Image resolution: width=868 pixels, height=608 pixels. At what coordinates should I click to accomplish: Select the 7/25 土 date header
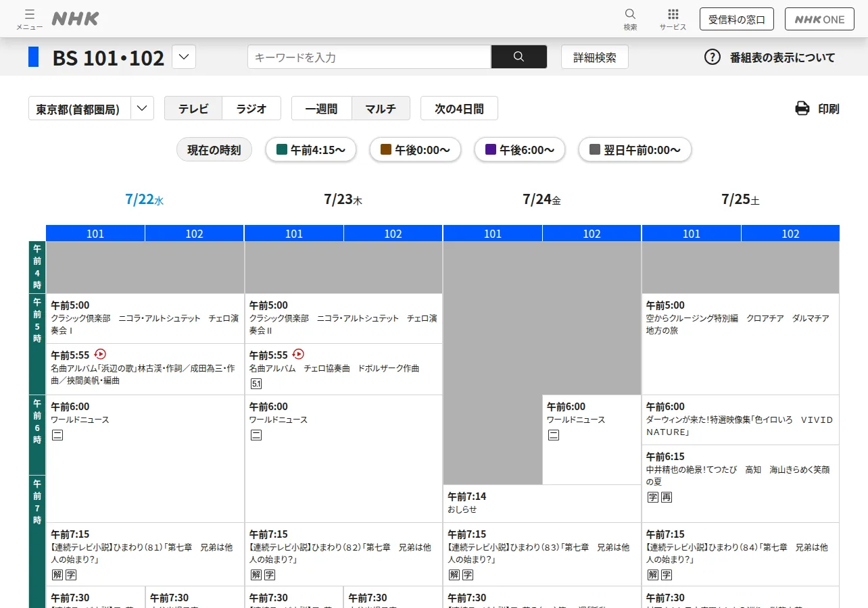[x=741, y=199]
